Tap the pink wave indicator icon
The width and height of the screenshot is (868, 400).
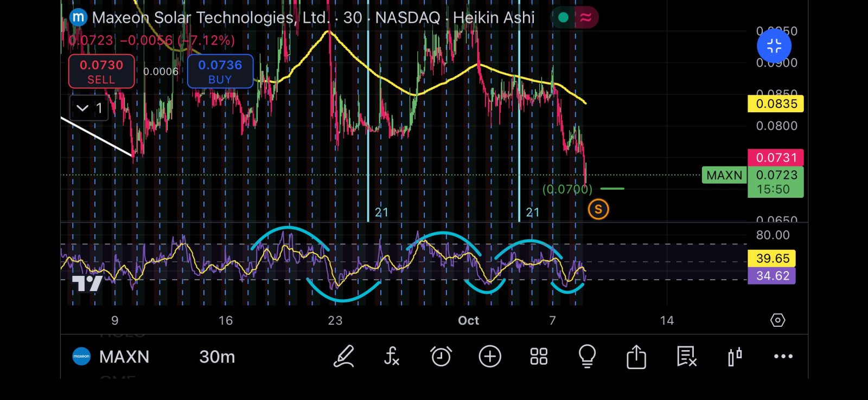[586, 17]
